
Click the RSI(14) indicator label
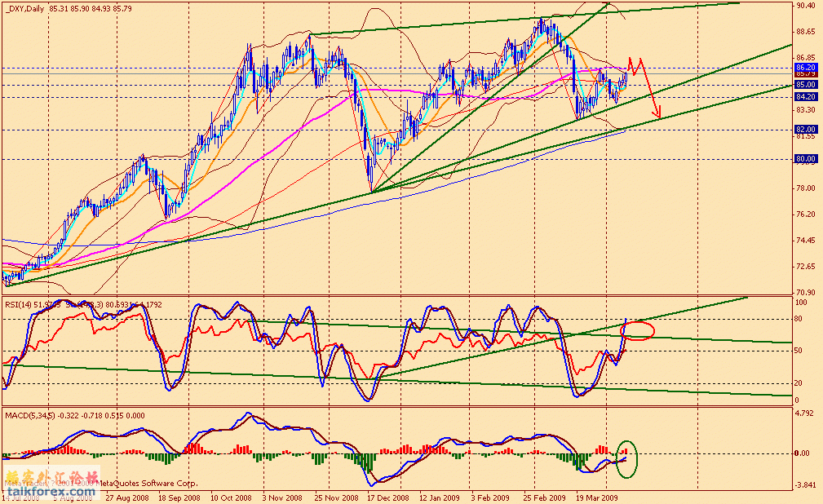(19, 304)
